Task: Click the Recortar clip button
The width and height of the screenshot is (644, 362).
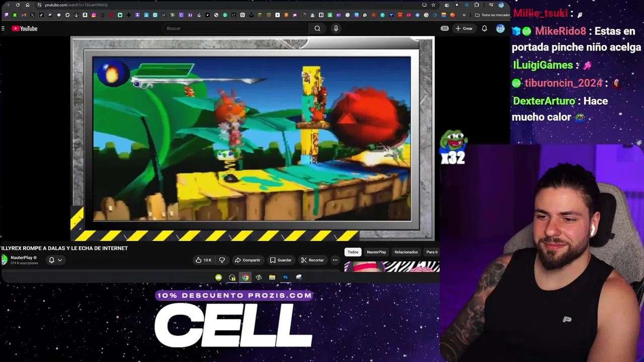Action: (312, 260)
